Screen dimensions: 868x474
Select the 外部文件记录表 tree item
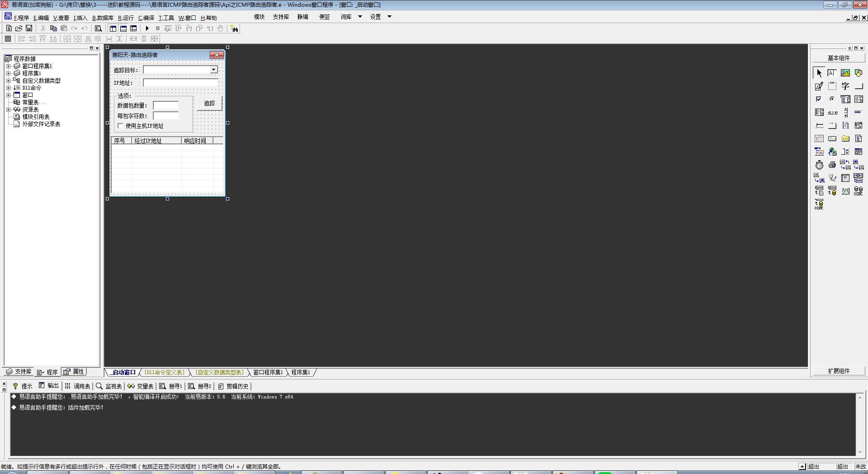41,124
